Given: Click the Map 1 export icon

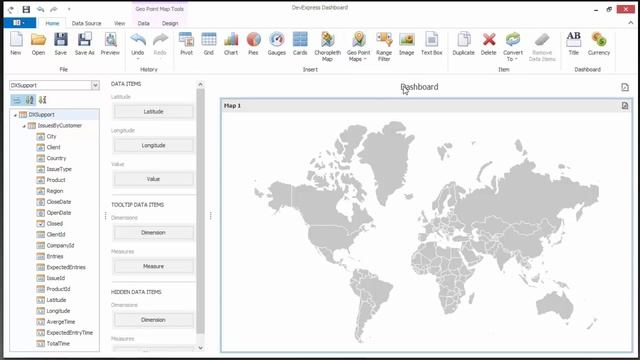Looking at the screenshot, I should pyautogui.click(x=625, y=106).
